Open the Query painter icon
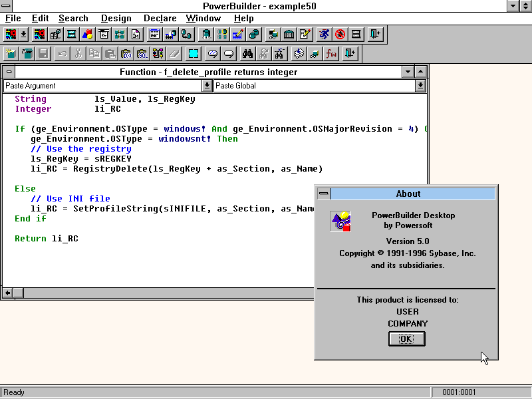This screenshot has width=532, height=399. pos(170,35)
